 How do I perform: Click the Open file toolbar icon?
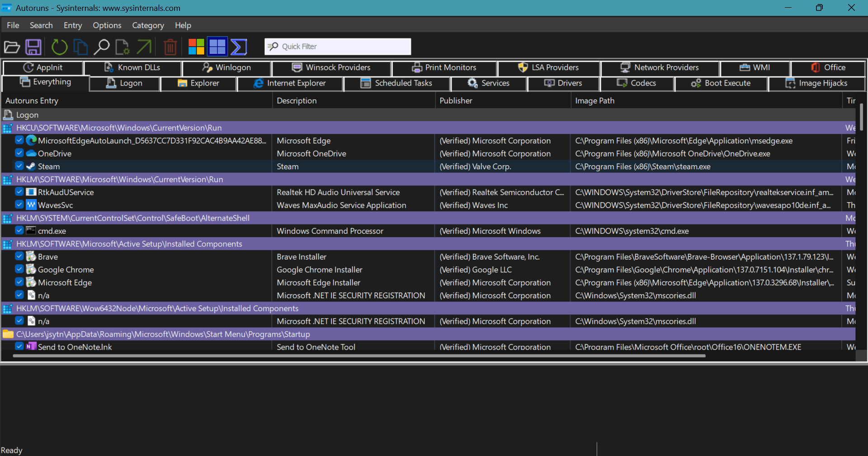tap(12, 47)
